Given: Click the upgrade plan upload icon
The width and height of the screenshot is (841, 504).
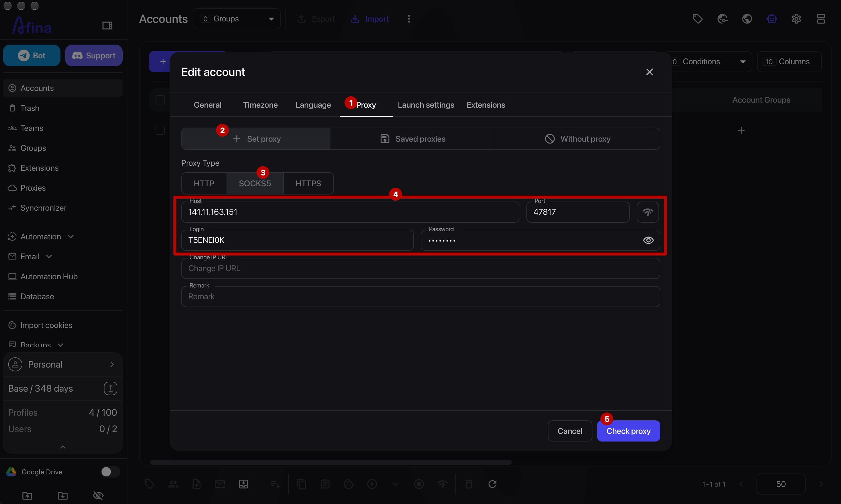Looking at the screenshot, I should 110,388.
